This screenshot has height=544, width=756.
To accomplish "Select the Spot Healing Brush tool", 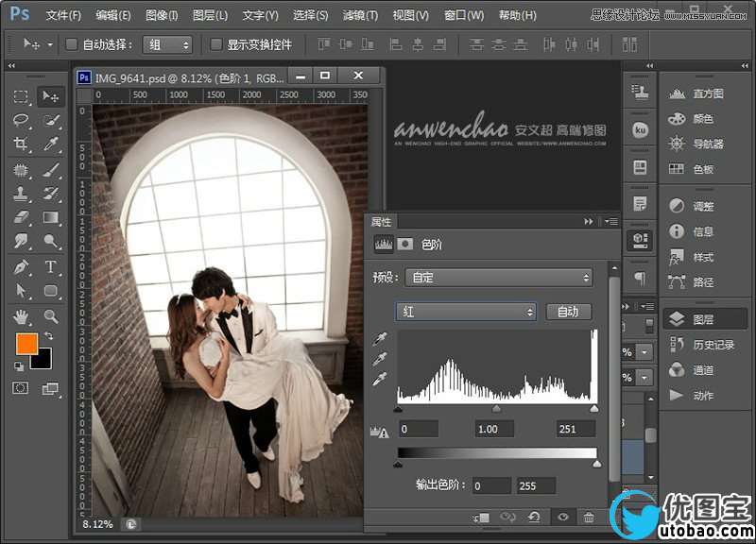I will click(x=21, y=170).
